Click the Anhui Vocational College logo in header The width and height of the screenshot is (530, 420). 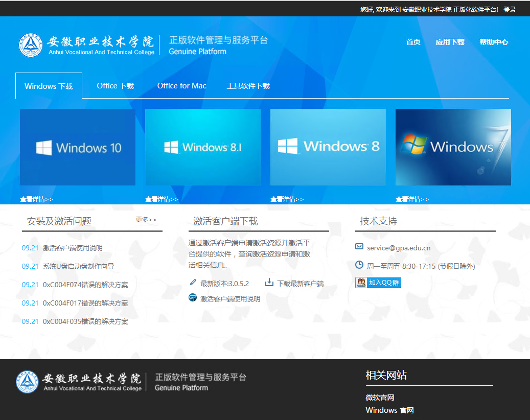(31, 45)
